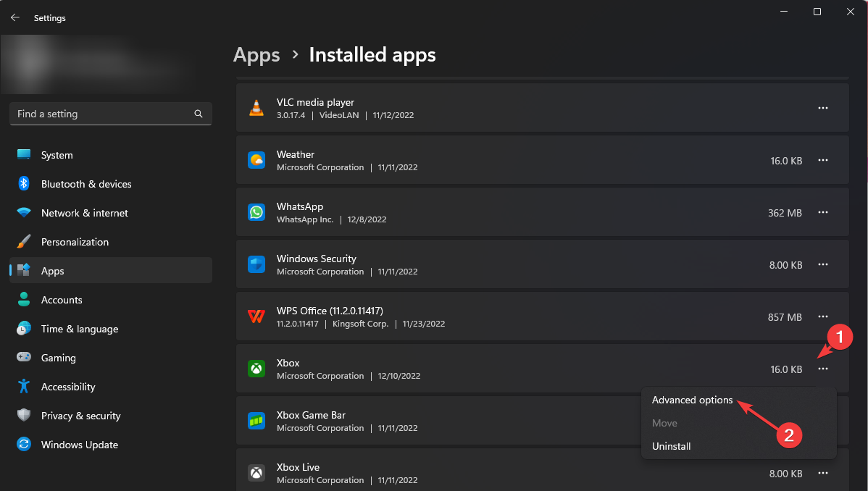
Task: Open more options for Weather
Action: (823, 160)
